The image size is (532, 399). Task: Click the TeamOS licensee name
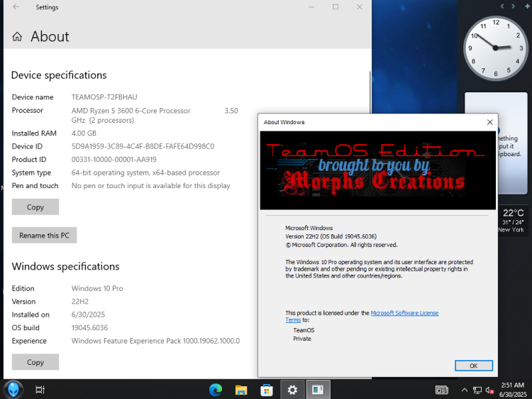304,330
